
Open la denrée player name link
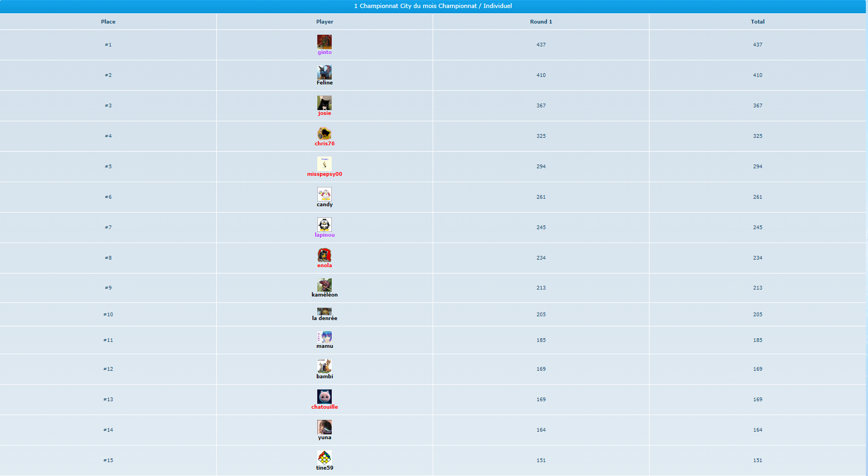point(324,318)
